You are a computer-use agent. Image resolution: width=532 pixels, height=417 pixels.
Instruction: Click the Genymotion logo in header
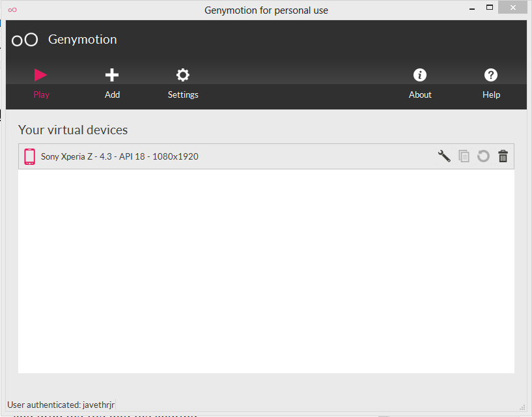click(25, 40)
